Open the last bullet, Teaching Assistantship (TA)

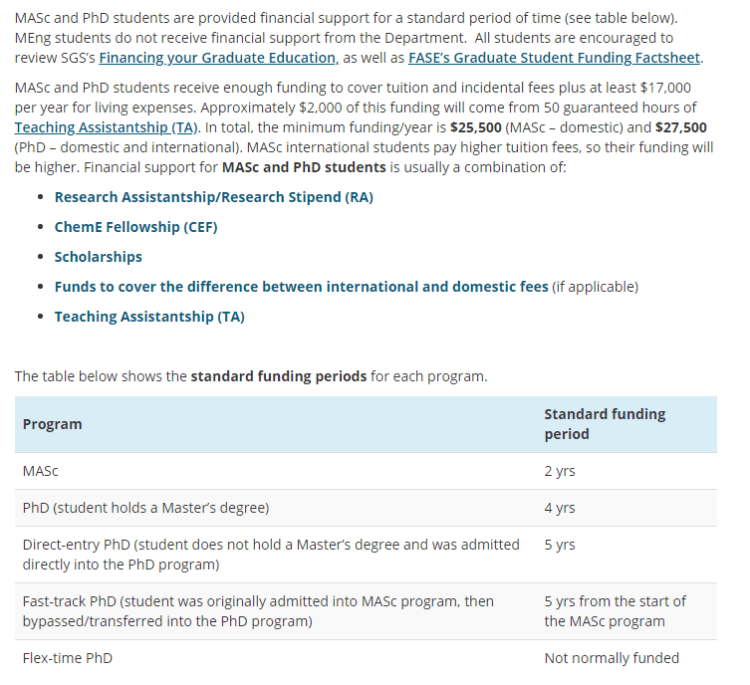(x=149, y=317)
